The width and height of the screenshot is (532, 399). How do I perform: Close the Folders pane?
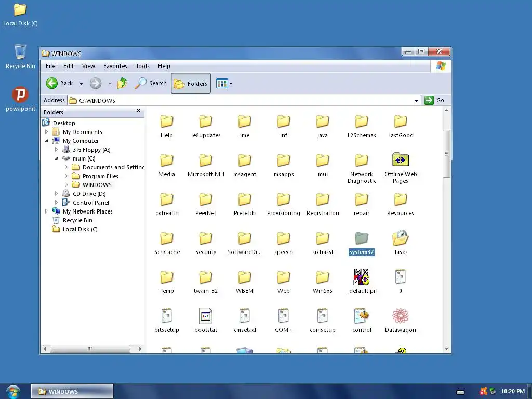click(138, 111)
